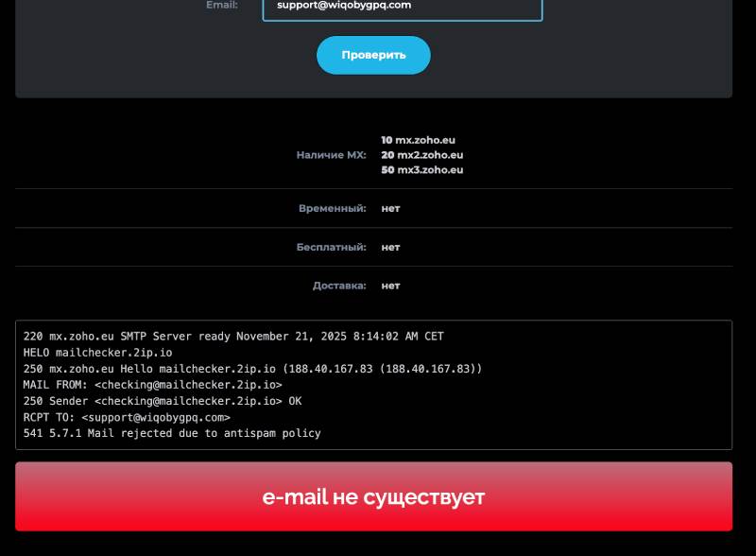Click the 250 Sender OK log line
The width and height of the screenshot is (756, 556).
[x=163, y=401]
